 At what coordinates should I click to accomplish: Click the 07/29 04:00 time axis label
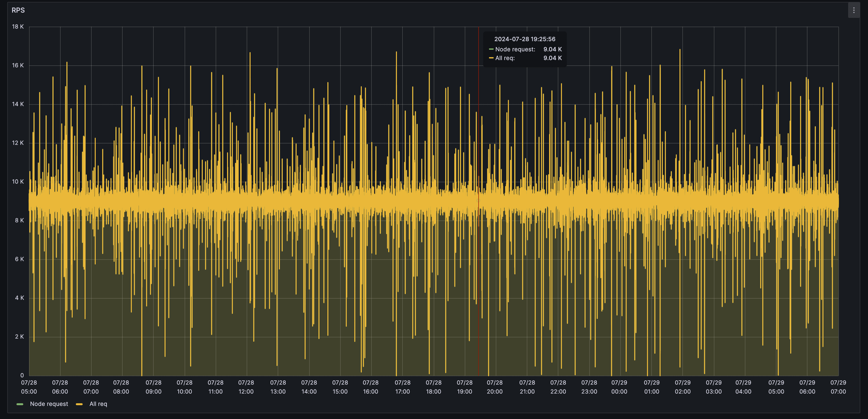tap(743, 387)
